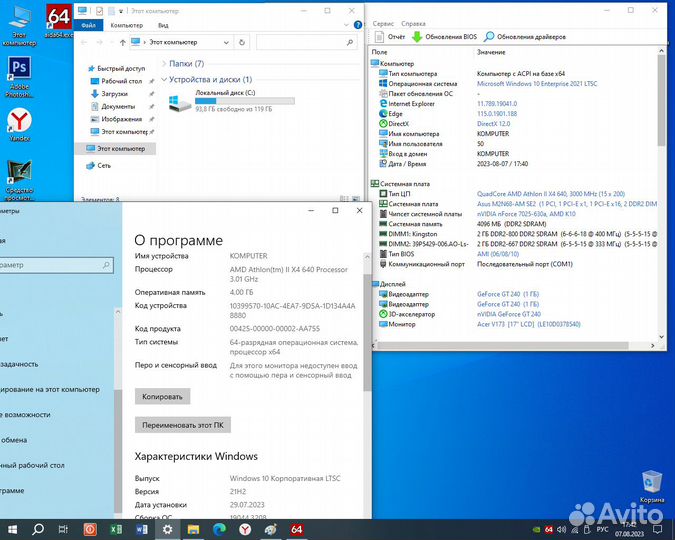
Task: Open Adobe Photoshop desktop shortcut
Action: click(x=19, y=77)
